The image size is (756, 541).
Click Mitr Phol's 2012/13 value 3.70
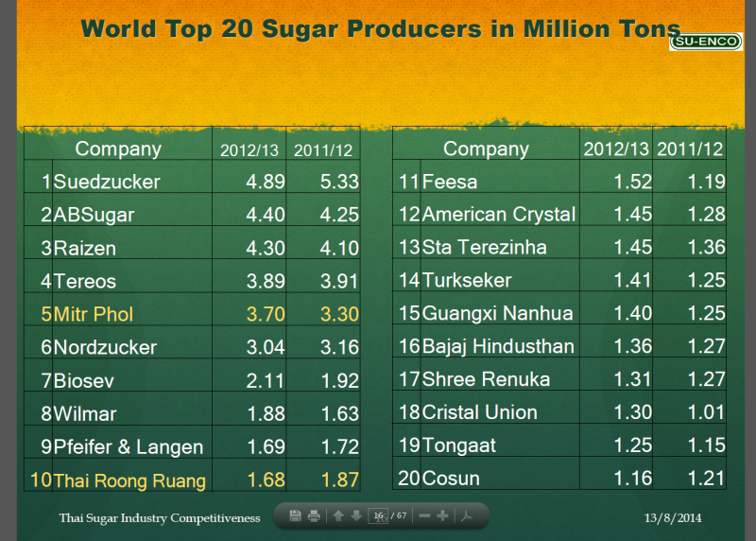click(266, 314)
